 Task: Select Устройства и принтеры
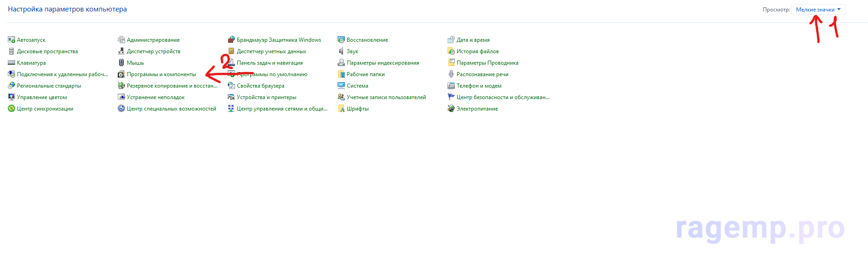click(x=266, y=97)
